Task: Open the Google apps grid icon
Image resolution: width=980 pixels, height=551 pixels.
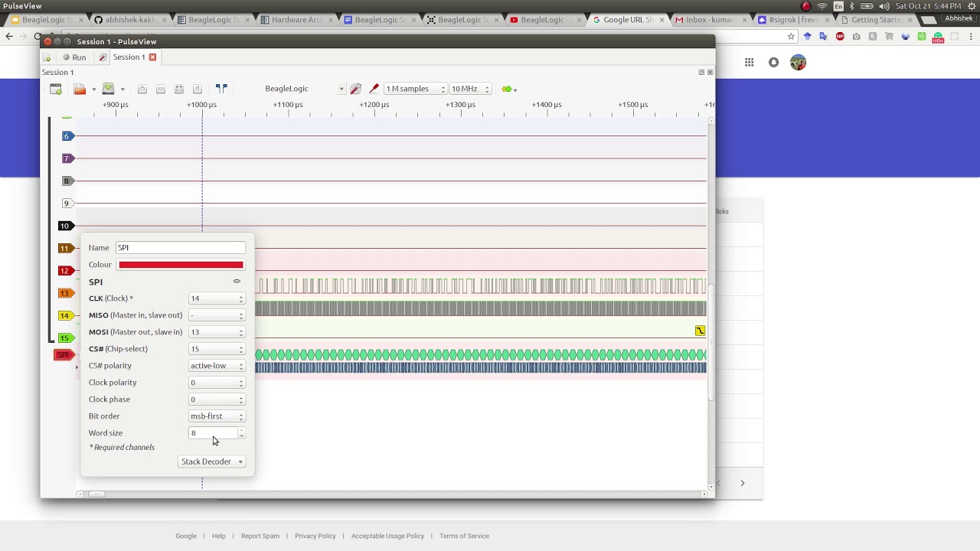Action: 749,63
